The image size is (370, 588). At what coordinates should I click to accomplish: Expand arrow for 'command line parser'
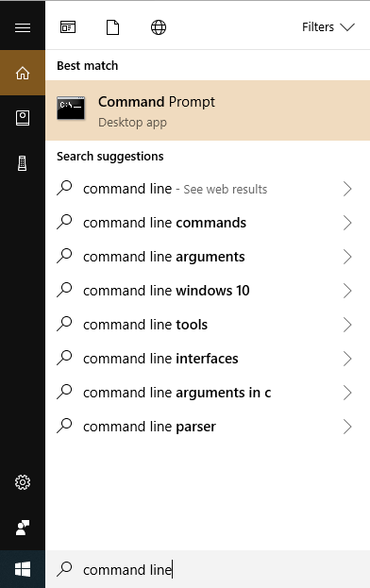tap(347, 427)
